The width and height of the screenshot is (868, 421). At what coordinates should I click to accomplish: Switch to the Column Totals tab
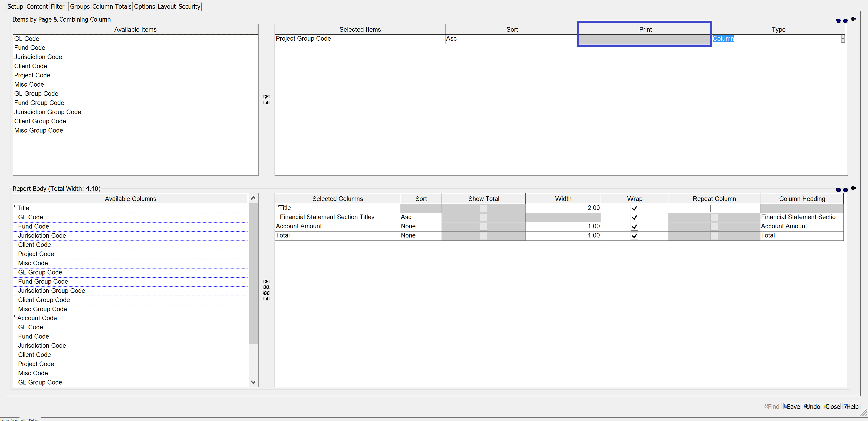pyautogui.click(x=111, y=6)
